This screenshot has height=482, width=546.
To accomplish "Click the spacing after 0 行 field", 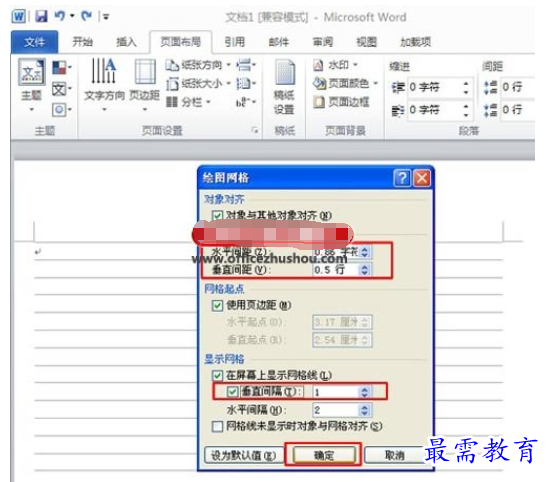I will click(517, 110).
